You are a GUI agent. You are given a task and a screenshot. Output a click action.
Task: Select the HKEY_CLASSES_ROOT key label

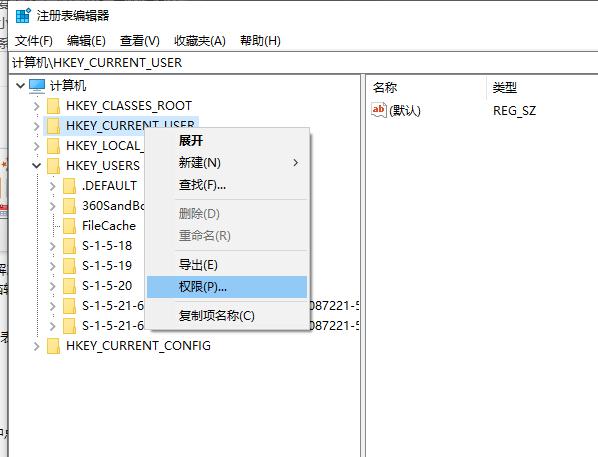pos(129,106)
